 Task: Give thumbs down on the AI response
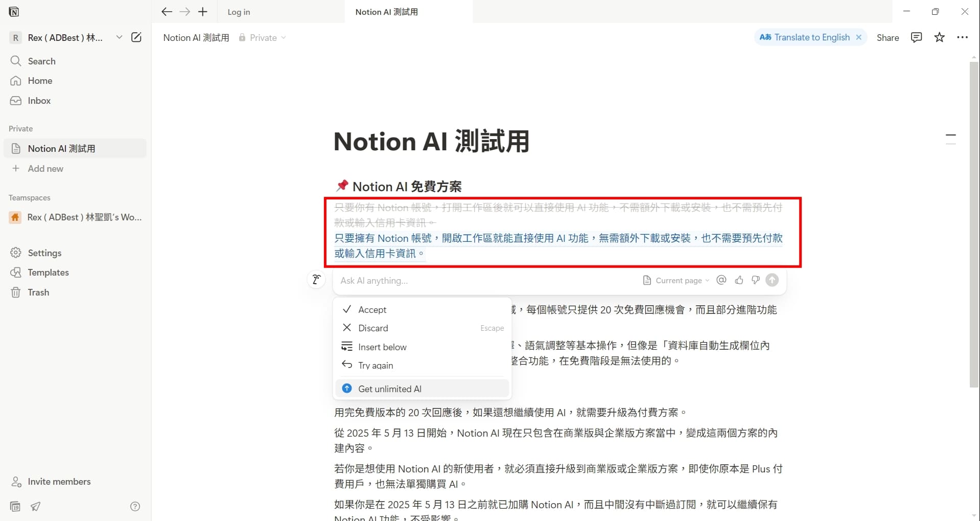click(755, 280)
